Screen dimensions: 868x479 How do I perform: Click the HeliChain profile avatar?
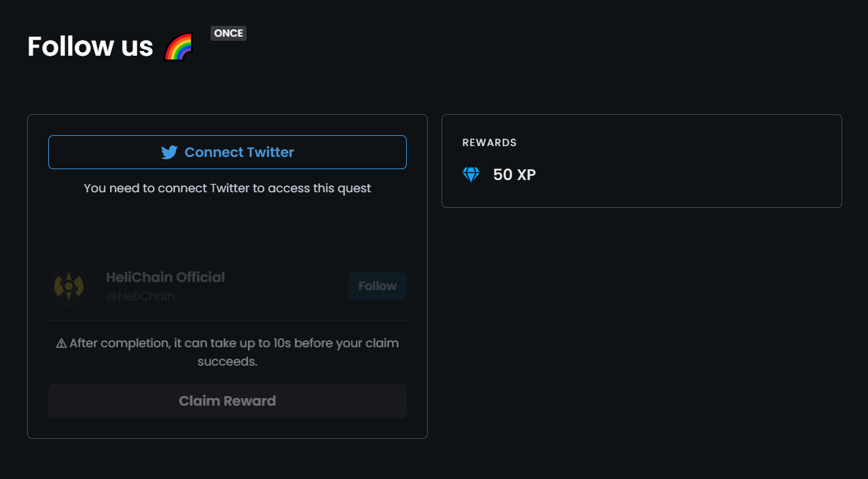[69, 286]
